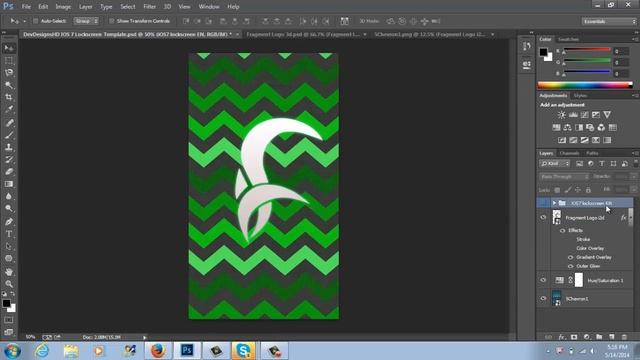The image size is (640, 360).
Task: Toggle Outer Glow effect visibility
Action: click(571, 267)
